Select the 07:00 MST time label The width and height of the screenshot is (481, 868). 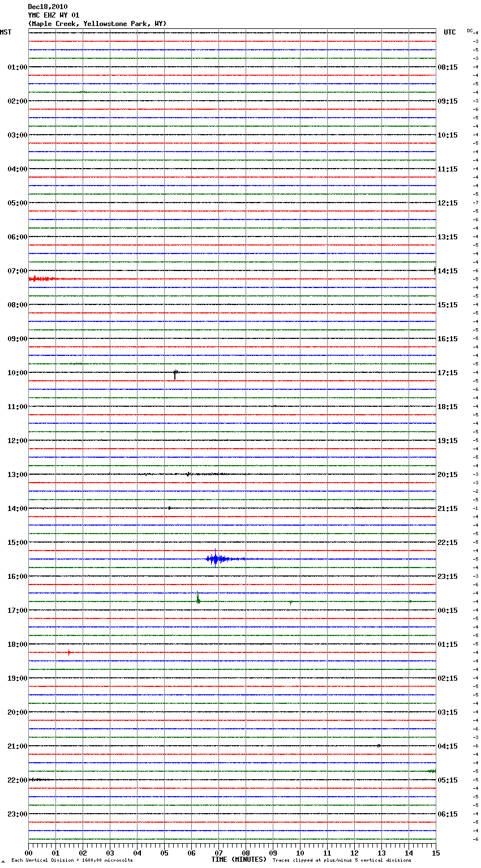coord(17,271)
